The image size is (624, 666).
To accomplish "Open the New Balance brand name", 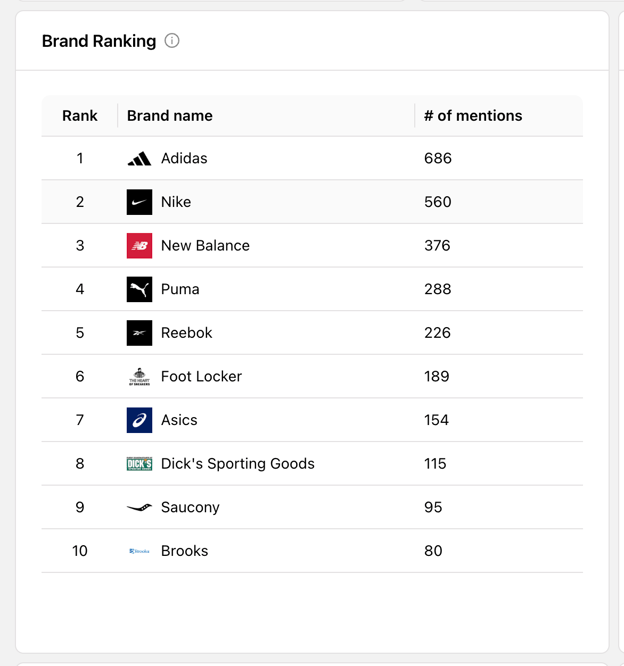I will coord(205,246).
